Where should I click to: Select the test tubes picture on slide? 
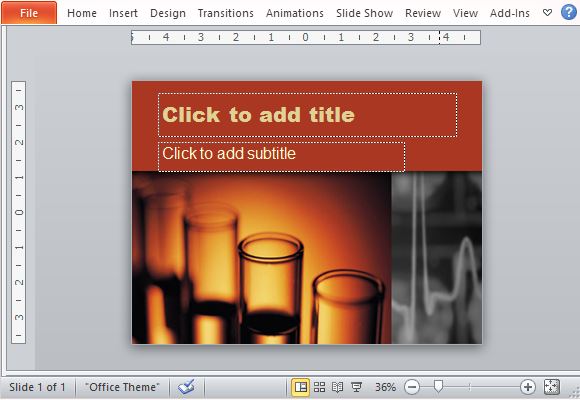tap(262, 258)
